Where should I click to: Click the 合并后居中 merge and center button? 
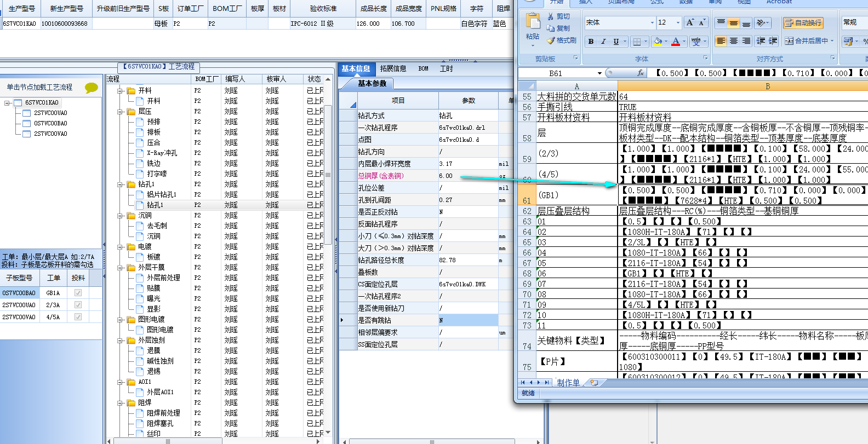pos(806,41)
